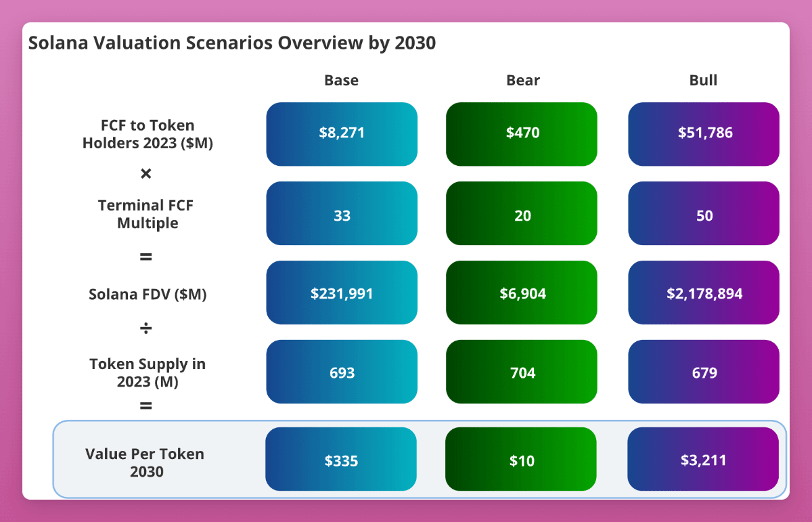The image size is (812, 522).
Task: Select the Bear token supply 704 box
Action: tap(522, 372)
